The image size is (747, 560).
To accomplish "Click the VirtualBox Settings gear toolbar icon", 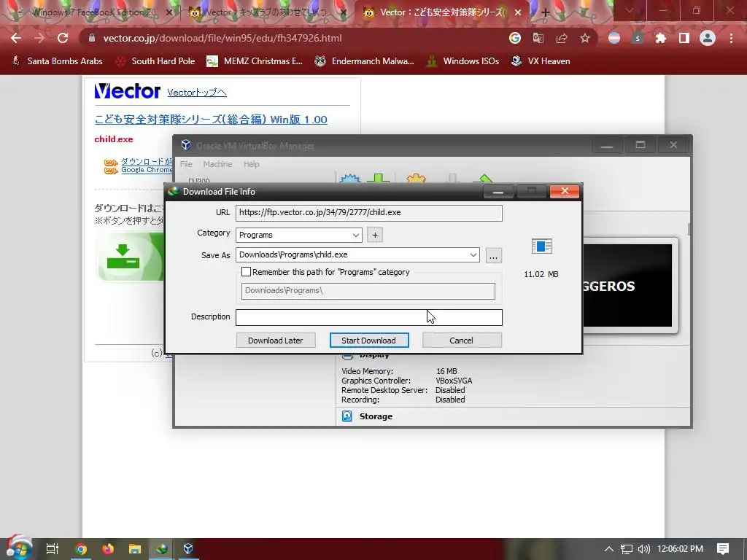I will click(416, 179).
